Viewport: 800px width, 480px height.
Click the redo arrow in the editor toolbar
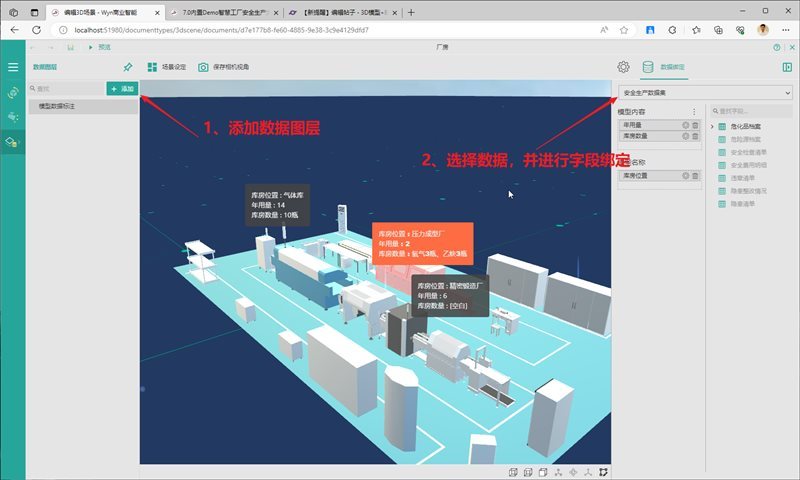(x=51, y=47)
